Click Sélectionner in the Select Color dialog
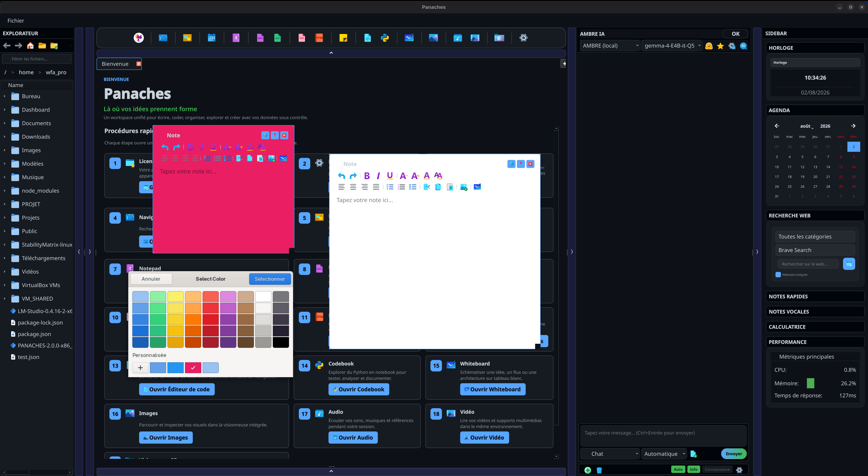This screenshot has height=476, width=868. coord(270,279)
